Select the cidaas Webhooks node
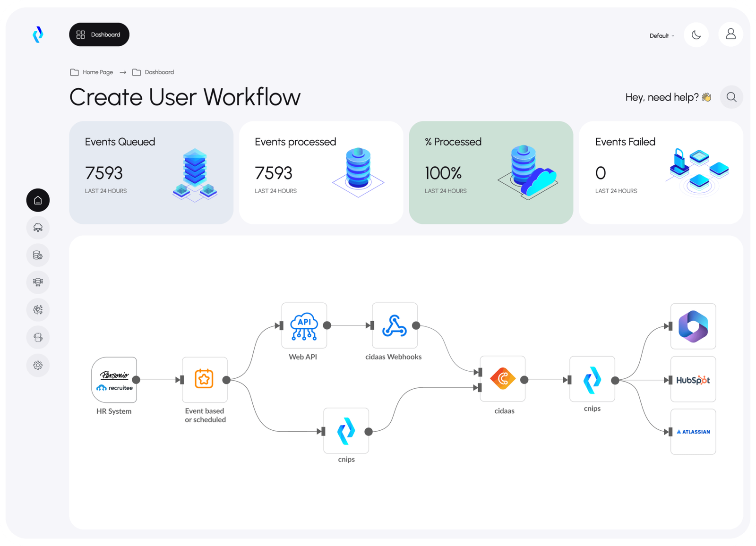Image resolution: width=756 pixels, height=546 pixels. 395,325
